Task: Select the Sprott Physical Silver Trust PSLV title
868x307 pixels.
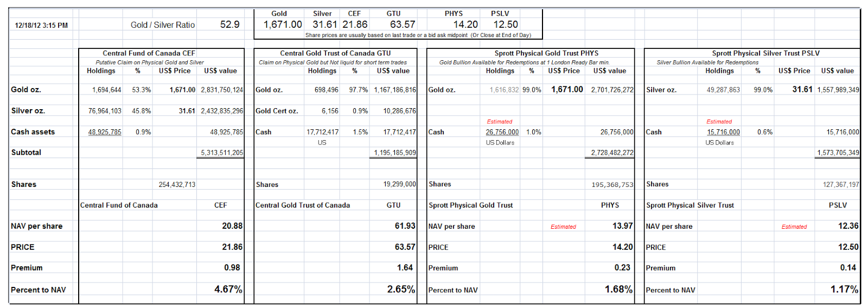Action: (x=766, y=53)
